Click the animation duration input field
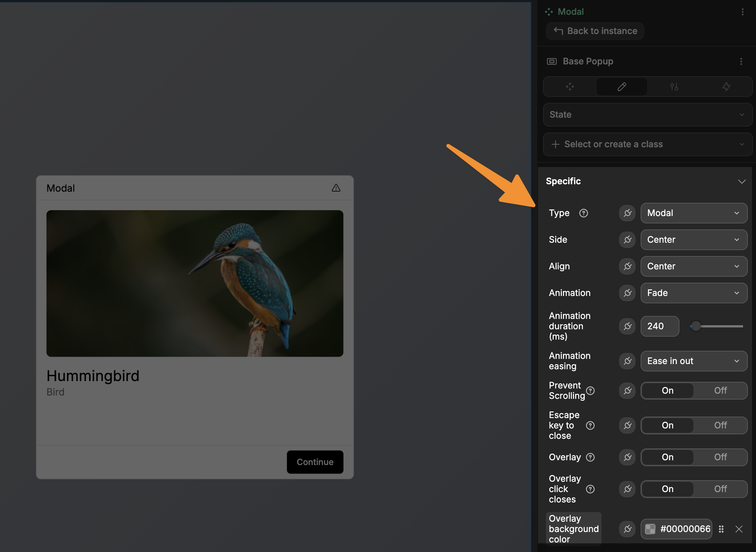 [x=659, y=326]
